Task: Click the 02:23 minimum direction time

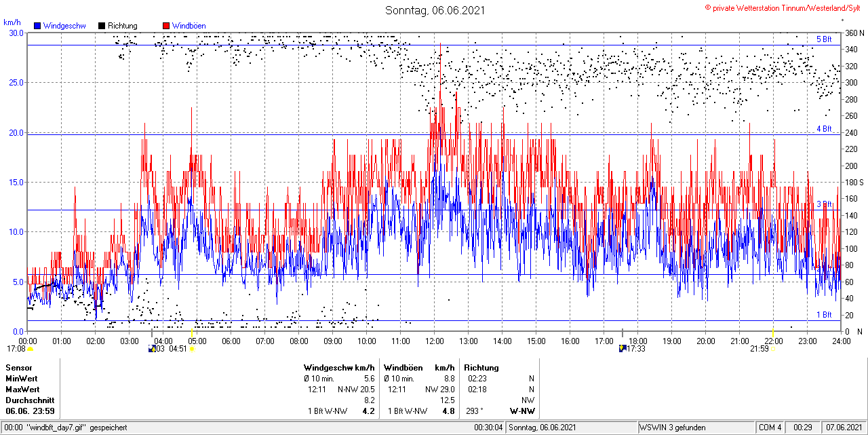Action: 477,378
